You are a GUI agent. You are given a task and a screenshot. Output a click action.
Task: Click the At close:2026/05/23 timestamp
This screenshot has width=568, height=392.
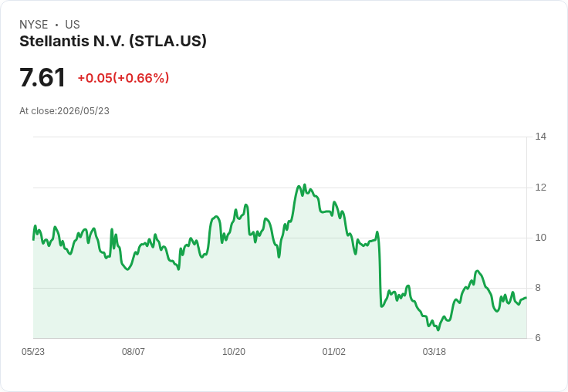tap(65, 111)
